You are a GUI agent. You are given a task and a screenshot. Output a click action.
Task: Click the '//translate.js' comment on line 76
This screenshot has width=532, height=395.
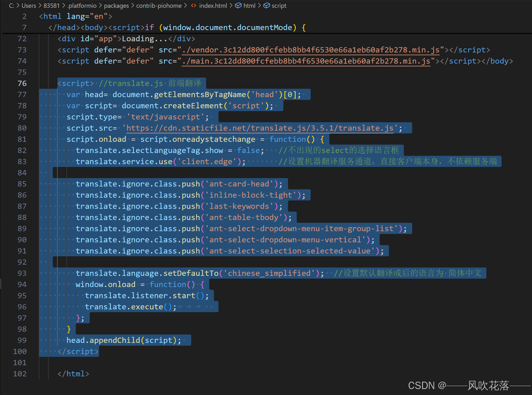click(x=131, y=83)
